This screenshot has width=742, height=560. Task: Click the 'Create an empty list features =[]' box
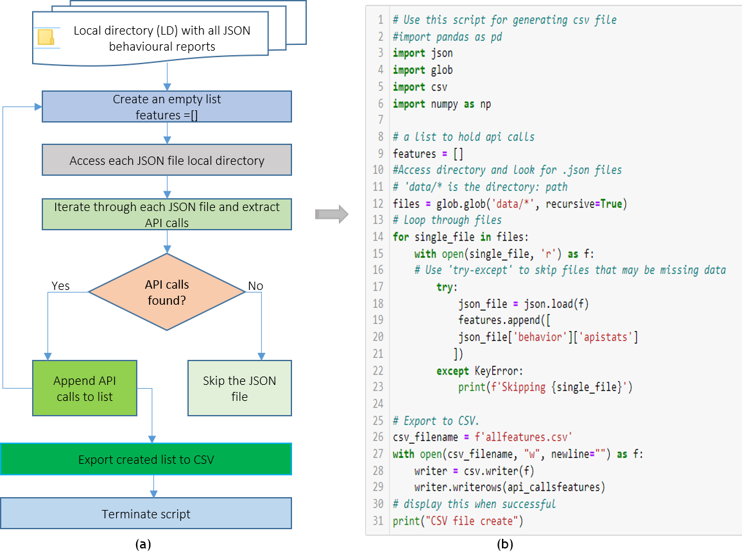(x=167, y=106)
